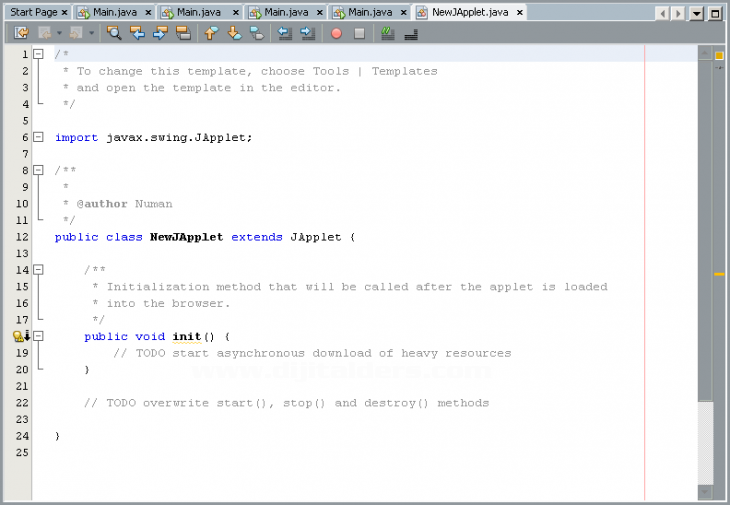Stop Macro Recording with the square icon
The width and height of the screenshot is (730, 505).
click(x=359, y=33)
